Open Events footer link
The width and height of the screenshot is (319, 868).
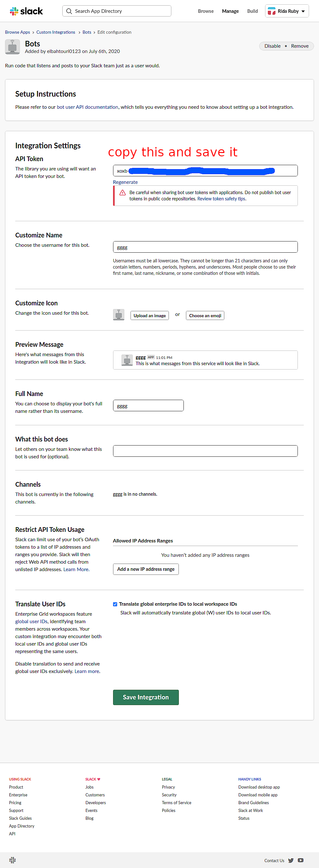[92, 810]
